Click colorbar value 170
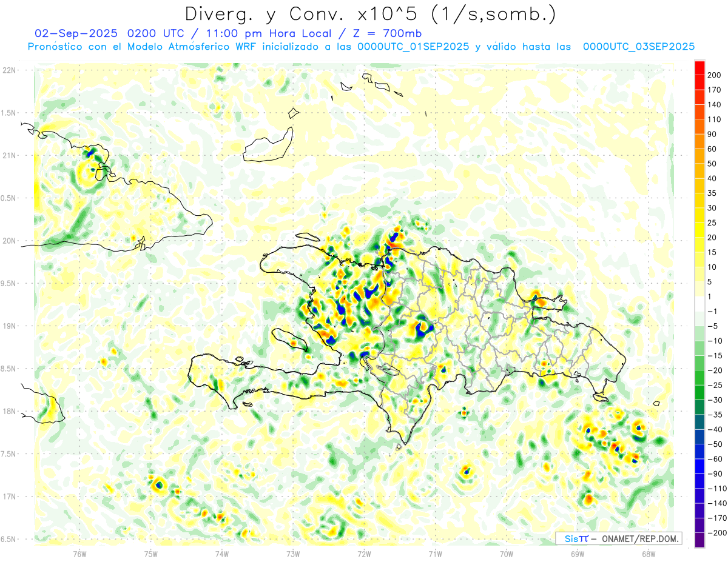This screenshot has width=728, height=562. tap(714, 90)
